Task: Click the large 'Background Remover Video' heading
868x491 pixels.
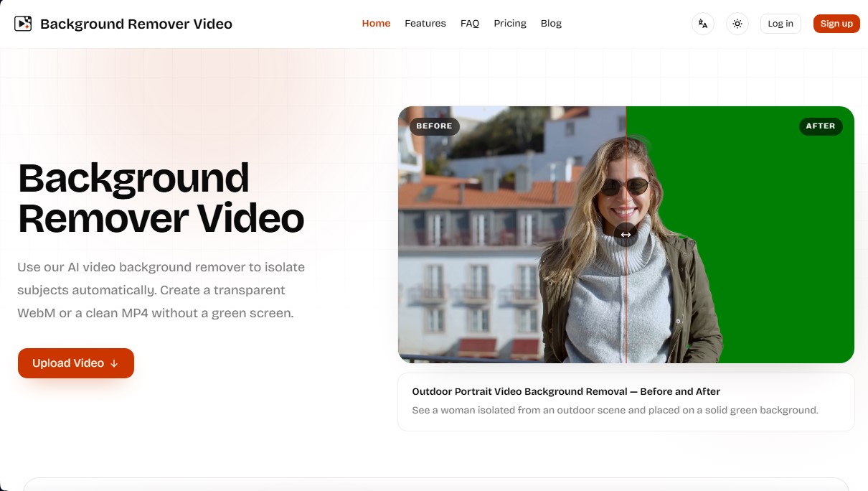Action: [x=161, y=198]
